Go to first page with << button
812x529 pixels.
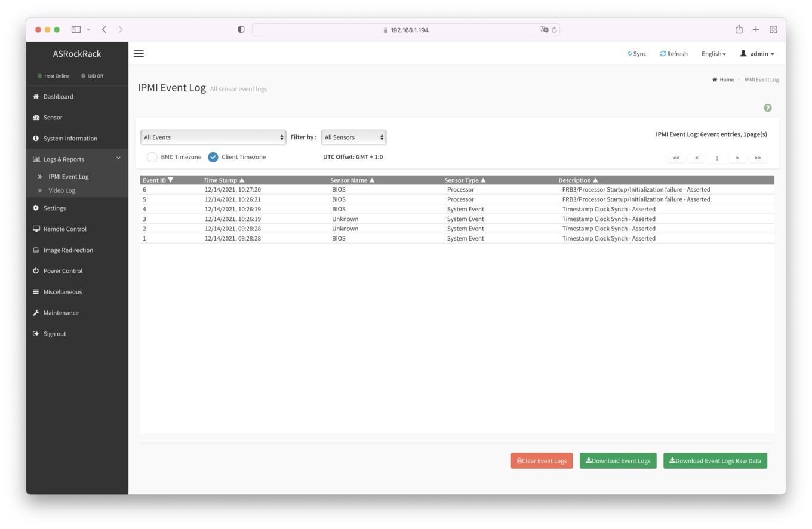click(676, 158)
